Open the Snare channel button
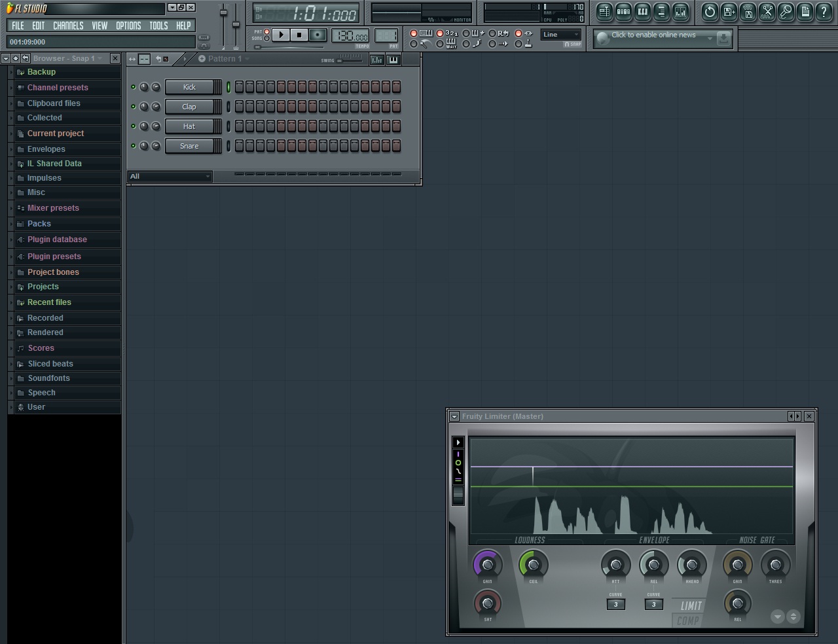Image resolution: width=838 pixels, height=644 pixels. coord(189,146)
